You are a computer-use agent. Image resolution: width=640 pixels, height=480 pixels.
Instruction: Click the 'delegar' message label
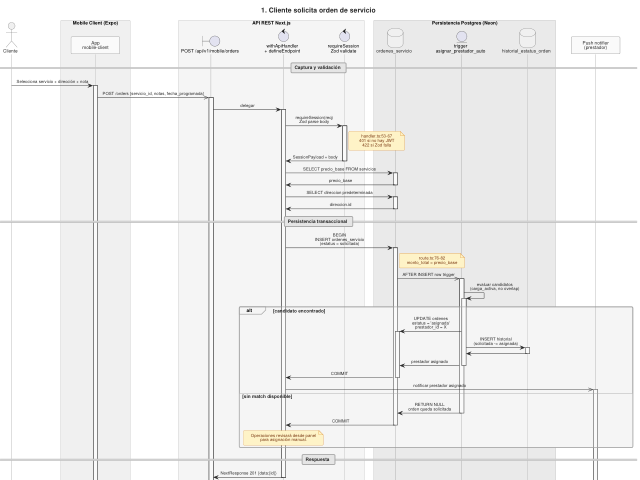click(247, 105)
